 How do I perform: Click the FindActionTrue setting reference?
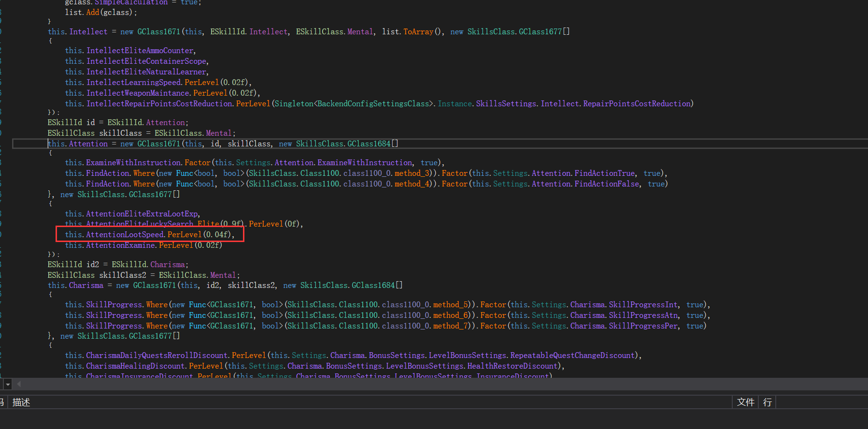tap(604, 173)
